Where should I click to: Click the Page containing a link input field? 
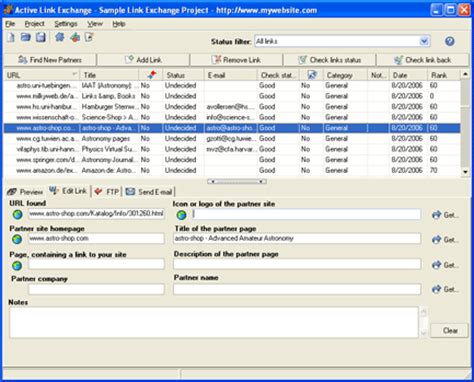pos(96,264)
